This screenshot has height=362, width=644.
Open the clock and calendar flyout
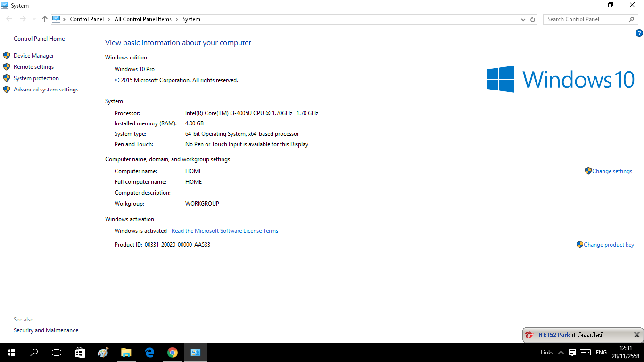626,353
